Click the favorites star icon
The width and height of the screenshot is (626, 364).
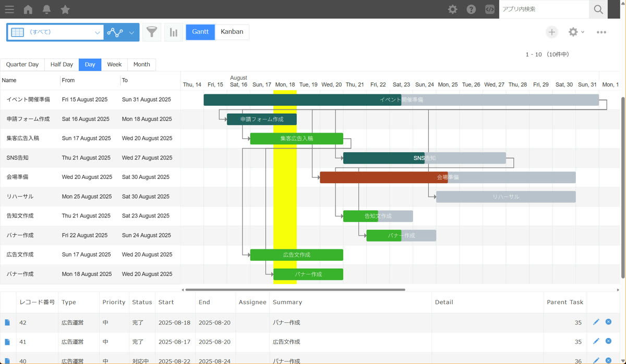click(x=65, y=9)
